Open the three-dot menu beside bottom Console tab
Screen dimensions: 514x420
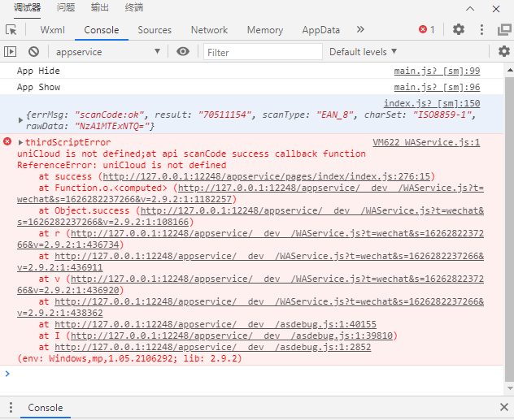[10, 408]
